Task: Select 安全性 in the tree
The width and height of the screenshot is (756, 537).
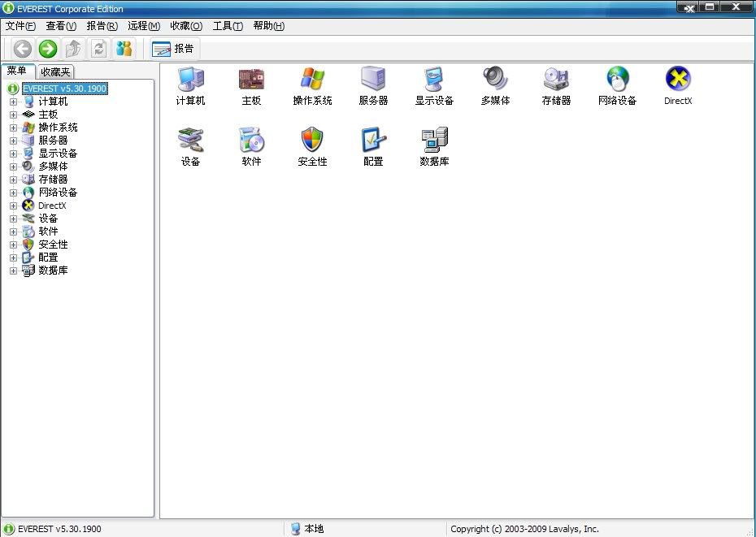Action: (x=53, y=245)
